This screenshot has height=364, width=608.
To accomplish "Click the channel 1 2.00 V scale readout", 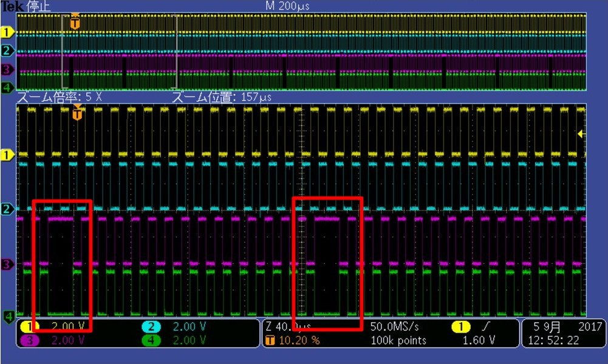I will tap(68, 327).
